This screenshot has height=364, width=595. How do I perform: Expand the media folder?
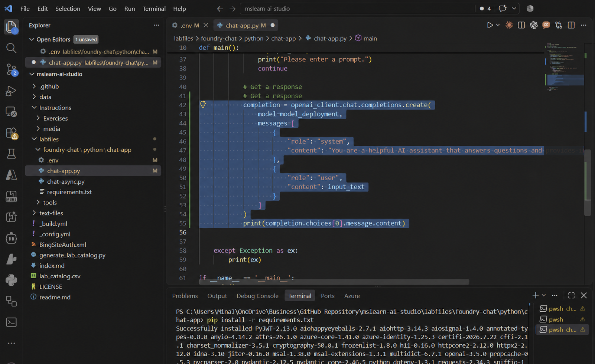38,129
